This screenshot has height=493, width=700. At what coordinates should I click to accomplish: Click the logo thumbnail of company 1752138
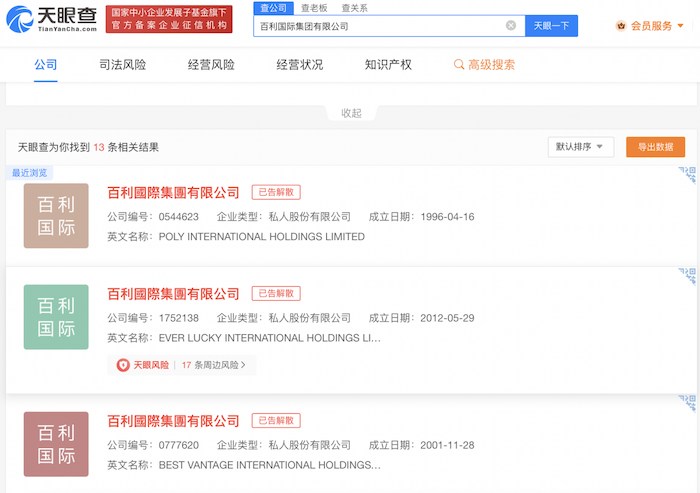pyautogui.click(x=56, y=317)
